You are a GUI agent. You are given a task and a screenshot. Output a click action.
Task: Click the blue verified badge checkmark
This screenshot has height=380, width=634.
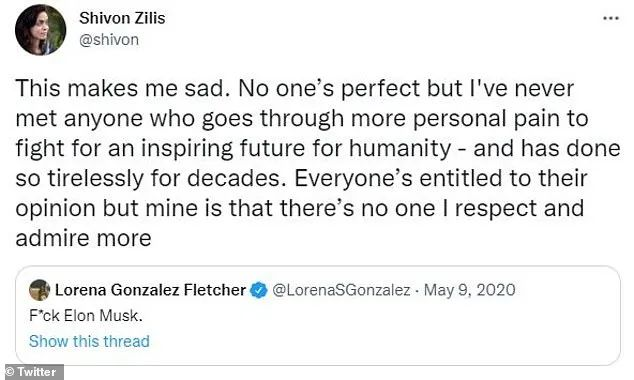(258, 290)
